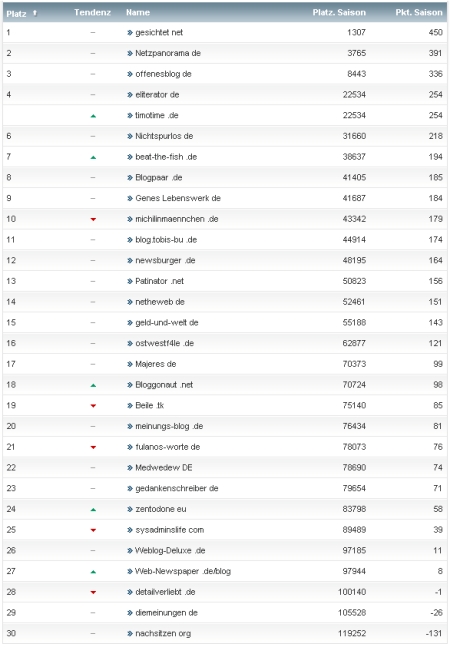
Task: Sort table by Platz column header
Action: 16,13
